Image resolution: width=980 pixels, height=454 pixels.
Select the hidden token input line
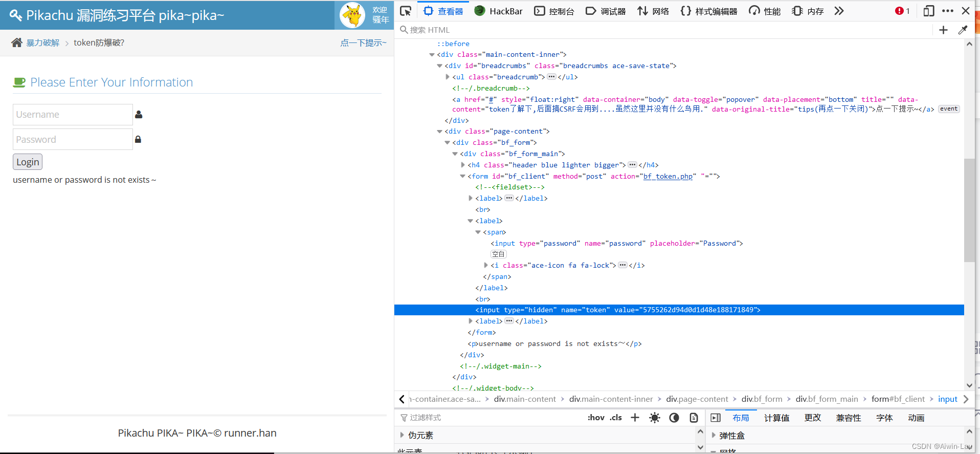pyautogui.click(x=679, y=310)
